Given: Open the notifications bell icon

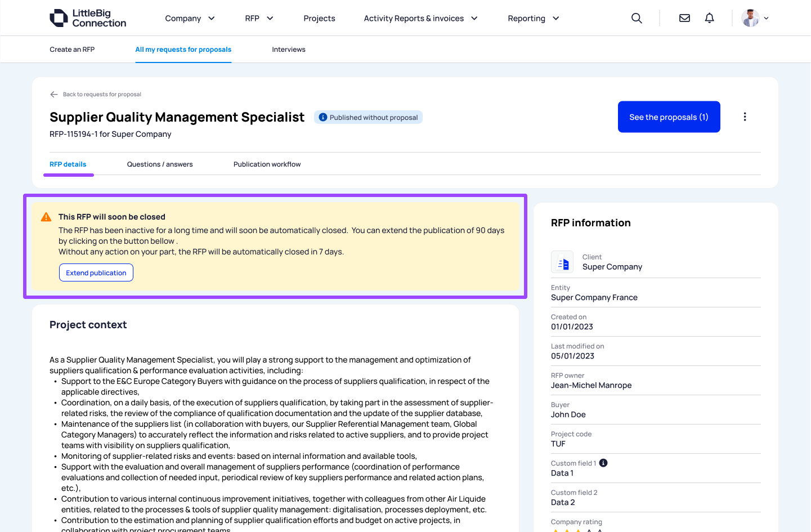Looking at the screenshot, I should tap(709, 18).
